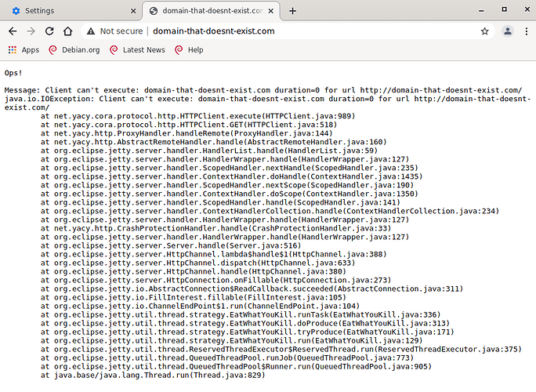Viewport: 536px width, 392px height.
Task: Open the user profile menu
Action: [x=508, y=31]
